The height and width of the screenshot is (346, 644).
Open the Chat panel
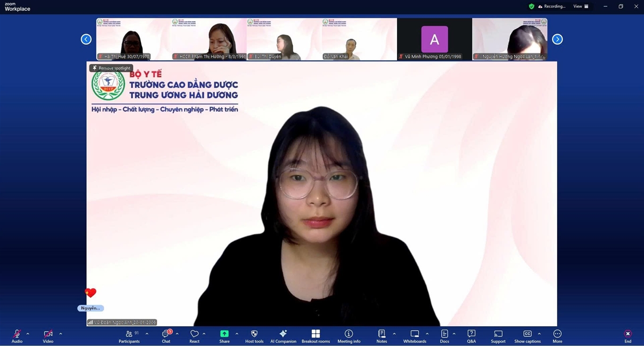click(x=166, y=336)
